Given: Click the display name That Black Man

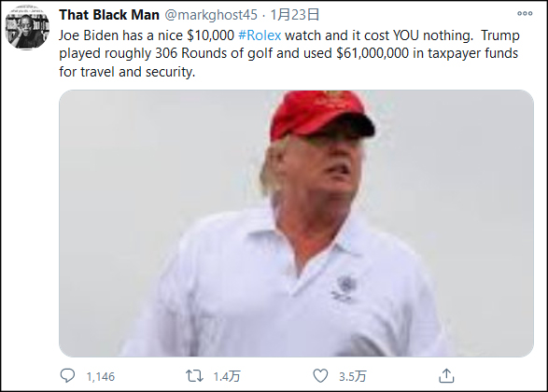Looking at the screenshot, I should (109, 15).
